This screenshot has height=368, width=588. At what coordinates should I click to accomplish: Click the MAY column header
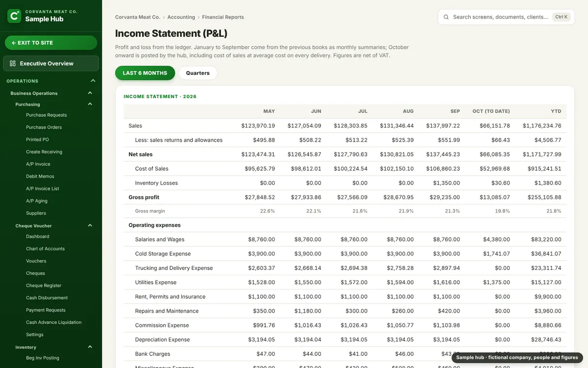[x=269, y=111]
